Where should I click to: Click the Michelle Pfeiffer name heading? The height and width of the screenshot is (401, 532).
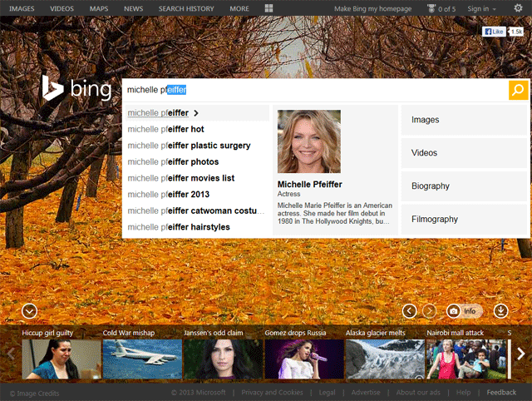pyautogui.click(x=310, y=185)
